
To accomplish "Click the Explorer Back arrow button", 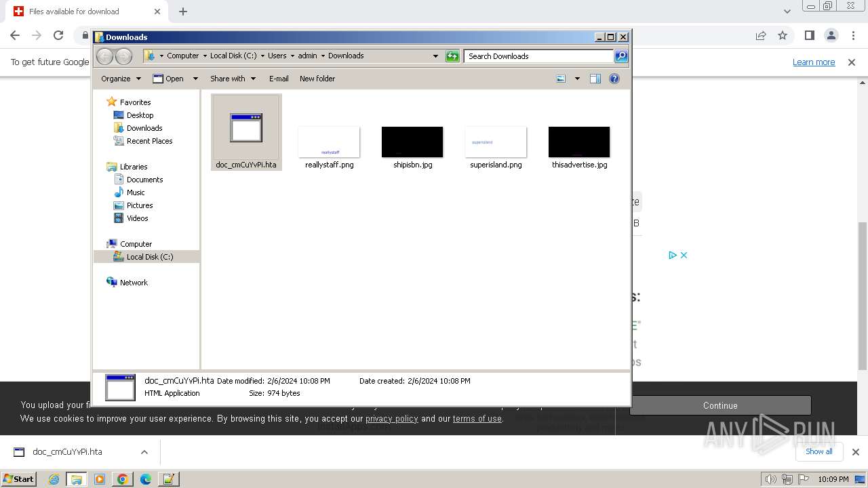I will (x=105, y=56).
